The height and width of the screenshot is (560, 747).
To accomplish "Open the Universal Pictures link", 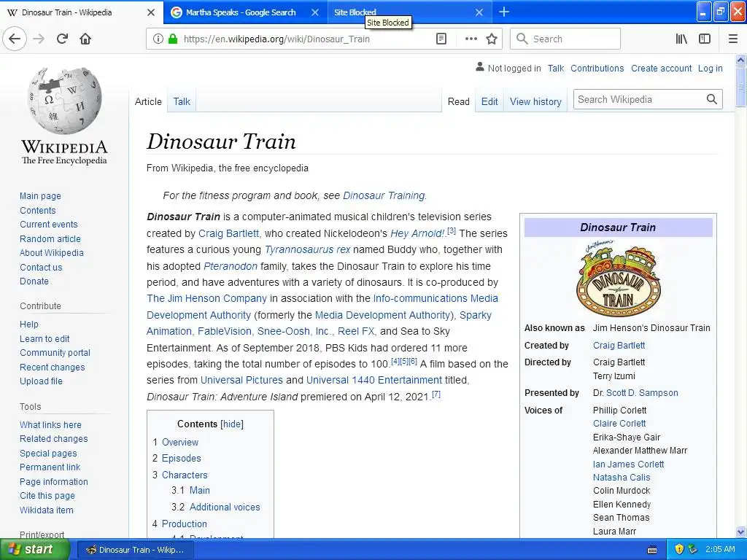I will coord(241,380).
